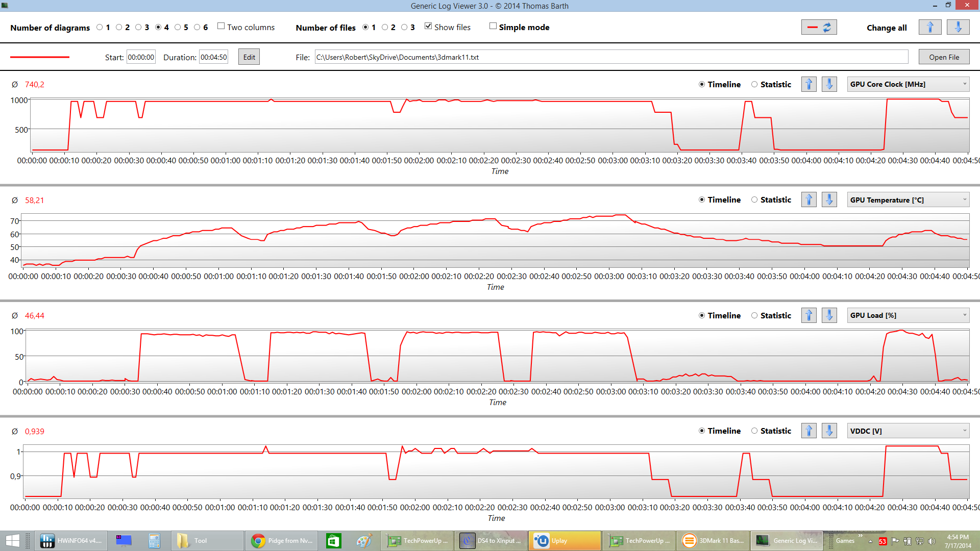Click the Edit button
This screenshot has width=980, height=551.
click(x=249, y=57)
